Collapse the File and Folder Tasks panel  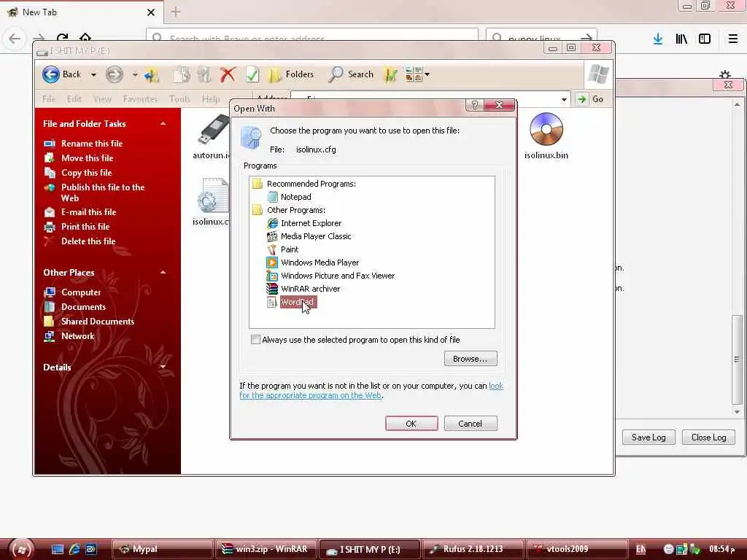pyautogui.click(x=163, y=124)
